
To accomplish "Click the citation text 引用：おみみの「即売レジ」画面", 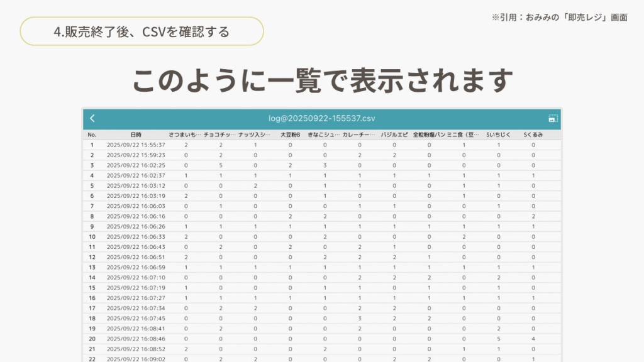I will point(559,18).
